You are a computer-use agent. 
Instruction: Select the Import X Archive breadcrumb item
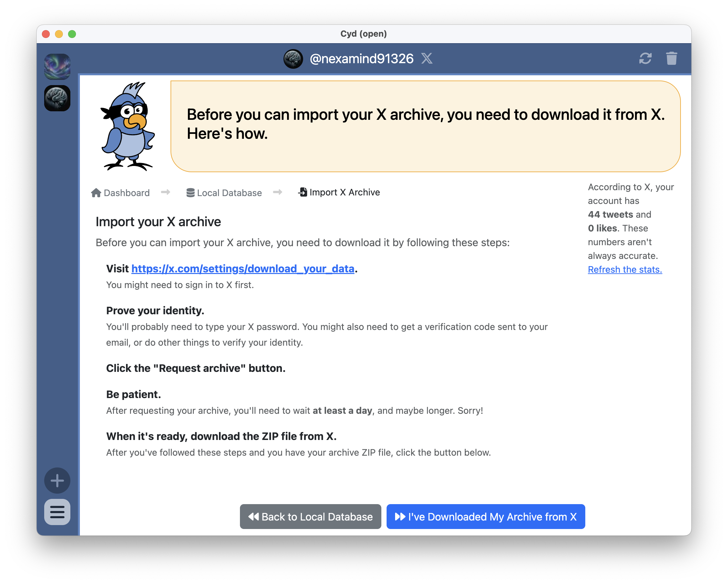point(344,192)
